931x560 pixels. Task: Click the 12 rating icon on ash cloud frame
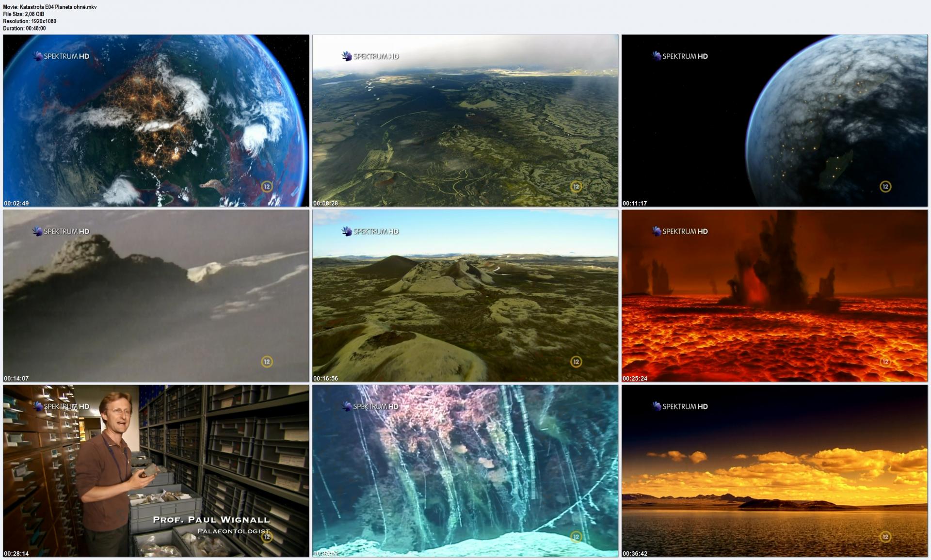(266, 361)
